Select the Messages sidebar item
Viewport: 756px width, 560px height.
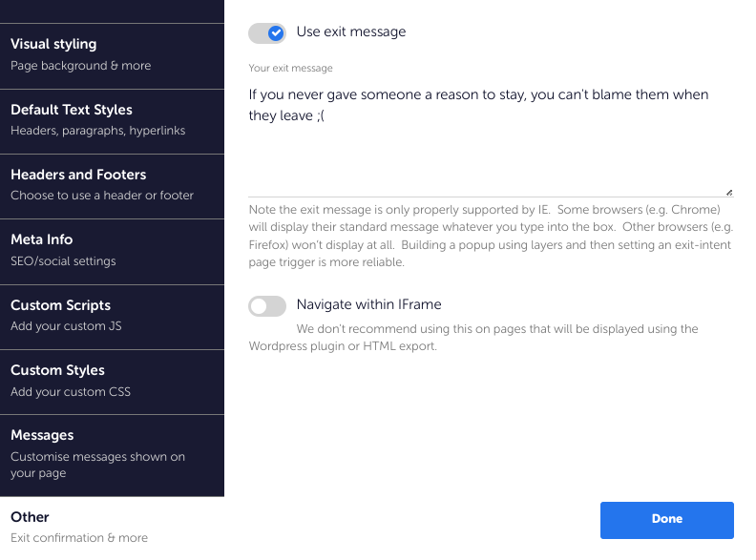pos(112,455)
